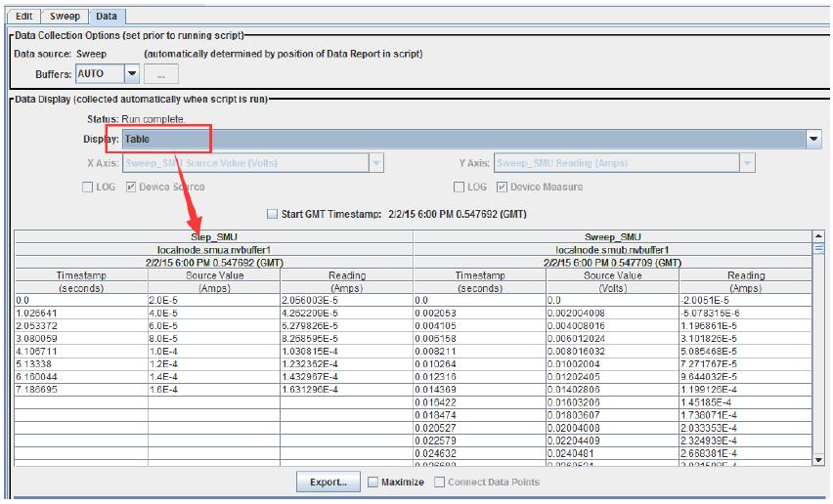Open the Buffers AUTO dropdown
833x504 pixels.
click(131, 73)
